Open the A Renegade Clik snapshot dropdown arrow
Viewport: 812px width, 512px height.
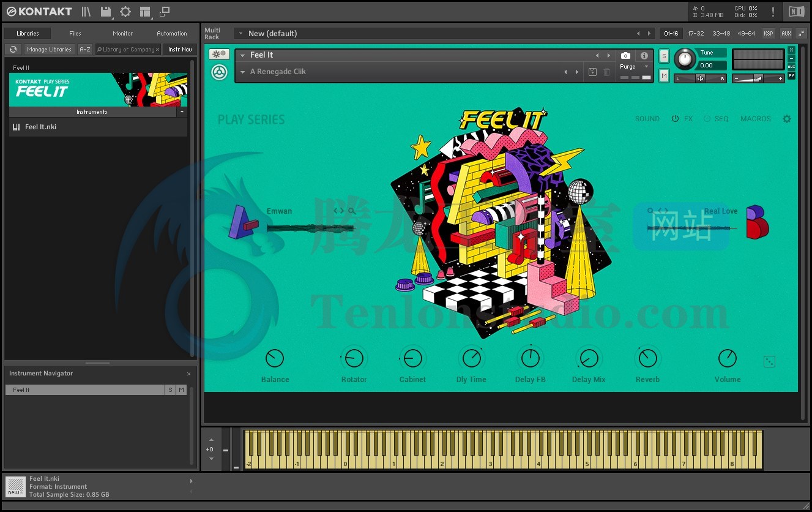point(242,72)
